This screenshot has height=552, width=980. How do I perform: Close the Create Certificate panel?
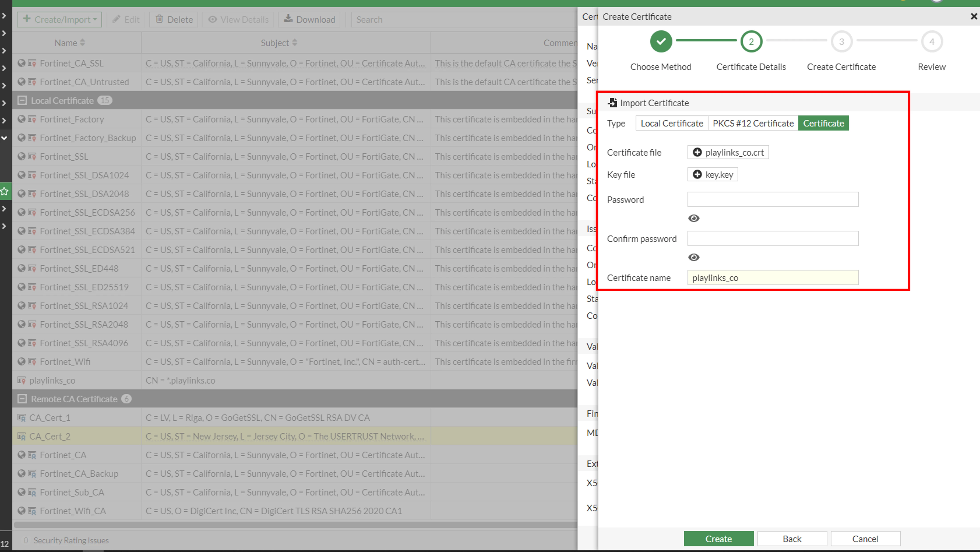click(974, 16)
